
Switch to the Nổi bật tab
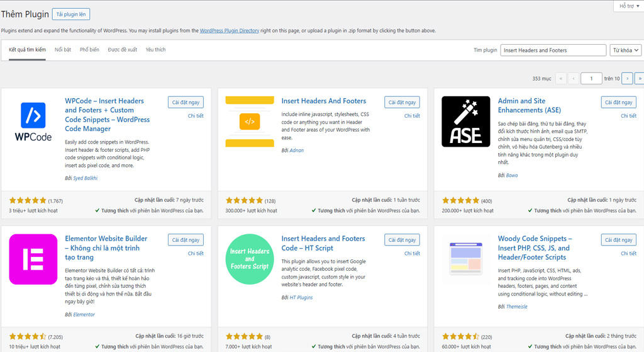point(63,50)
